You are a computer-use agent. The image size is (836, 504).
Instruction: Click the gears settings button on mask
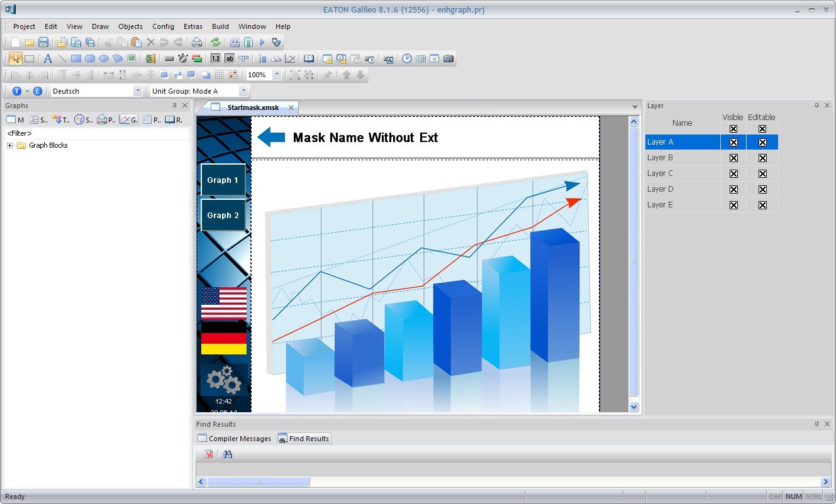[x=224, y=380]
